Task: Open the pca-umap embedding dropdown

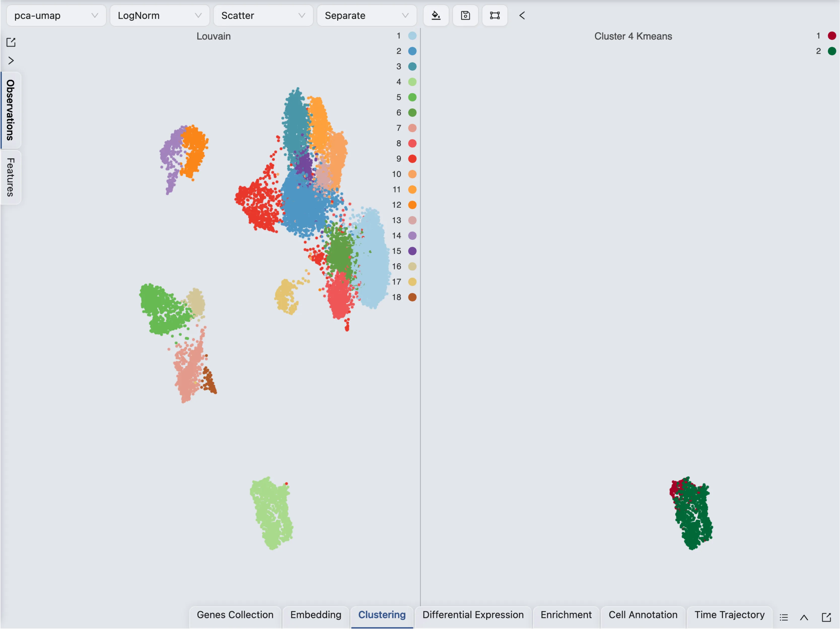Action: coord(56,16)
